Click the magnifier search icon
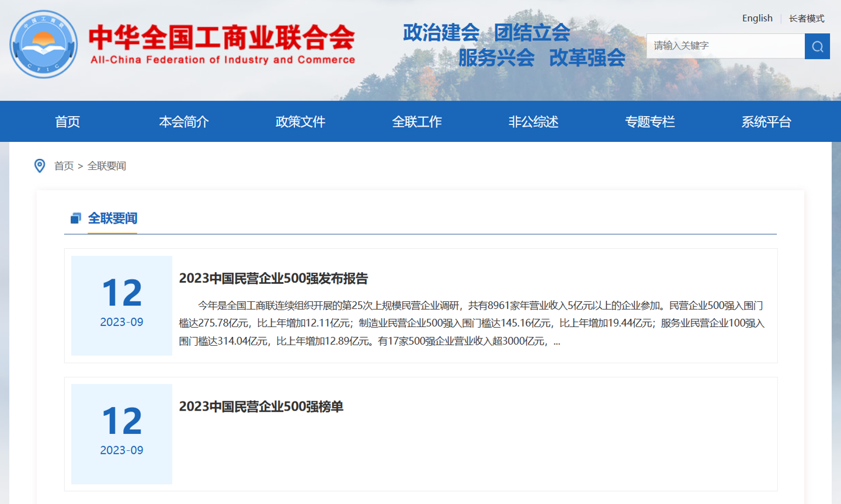841x504 pixels. click(x=816, y=46)
